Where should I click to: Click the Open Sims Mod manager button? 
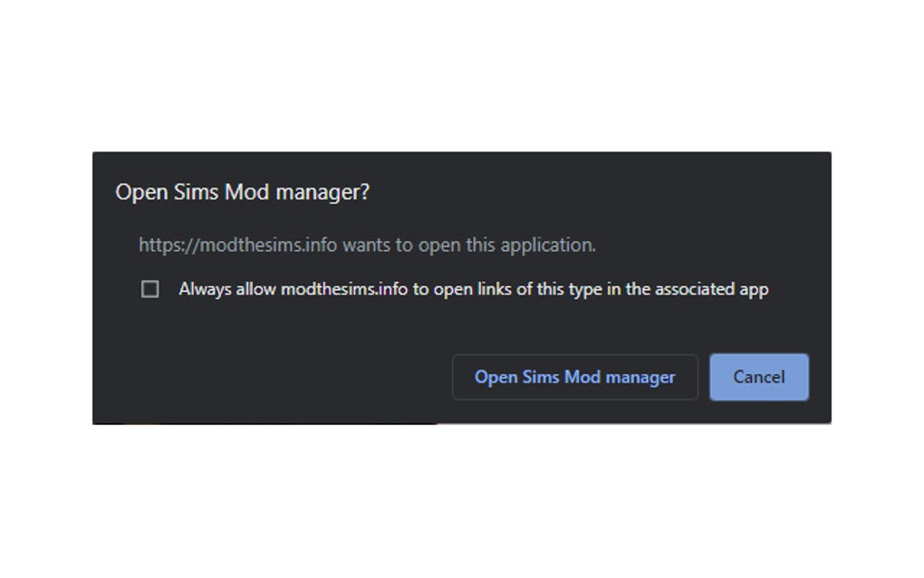(574, 377)
